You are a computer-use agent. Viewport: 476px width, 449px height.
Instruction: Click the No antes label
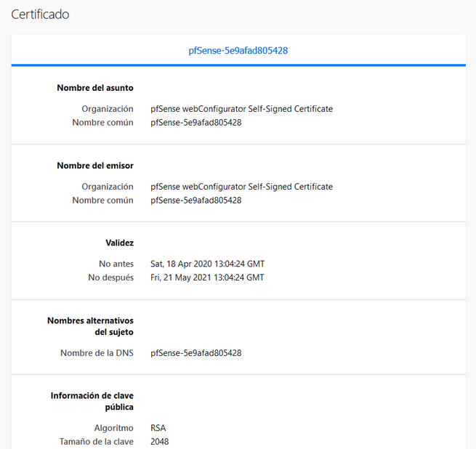coord(116,264)
